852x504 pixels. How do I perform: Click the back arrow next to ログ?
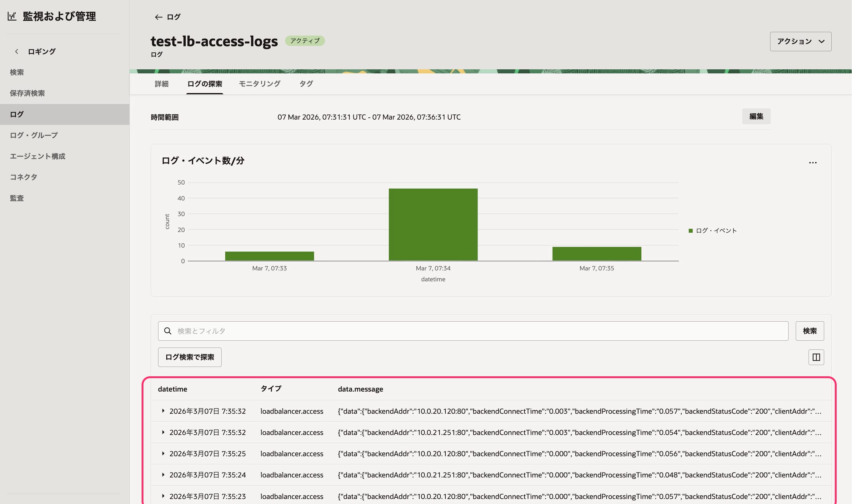pyautogui.click(x=158, y=17)
